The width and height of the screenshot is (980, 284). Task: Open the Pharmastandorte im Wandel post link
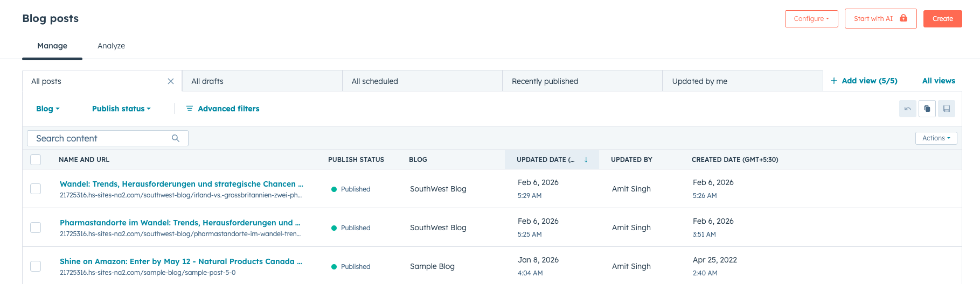tap(180, 223)
